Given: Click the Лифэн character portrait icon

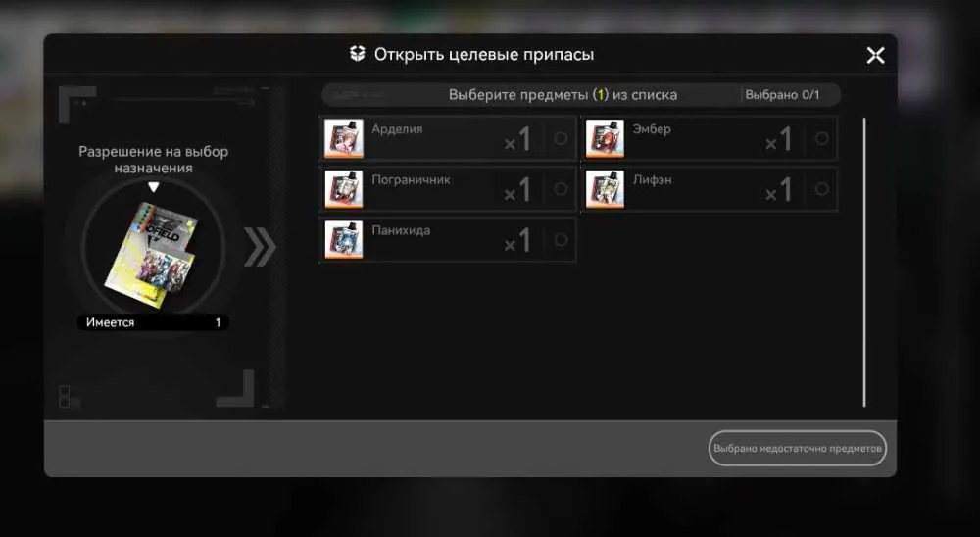Looking at the screenshot, I should (x=605, y=189).
